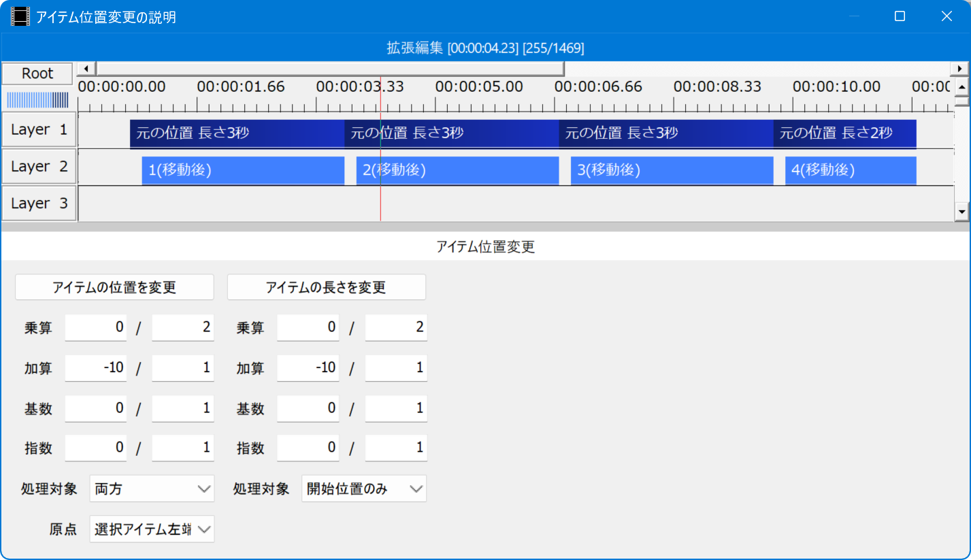Click the film icon in the title bar
Viewport: 971px width, 560px height.
[20, 16]
